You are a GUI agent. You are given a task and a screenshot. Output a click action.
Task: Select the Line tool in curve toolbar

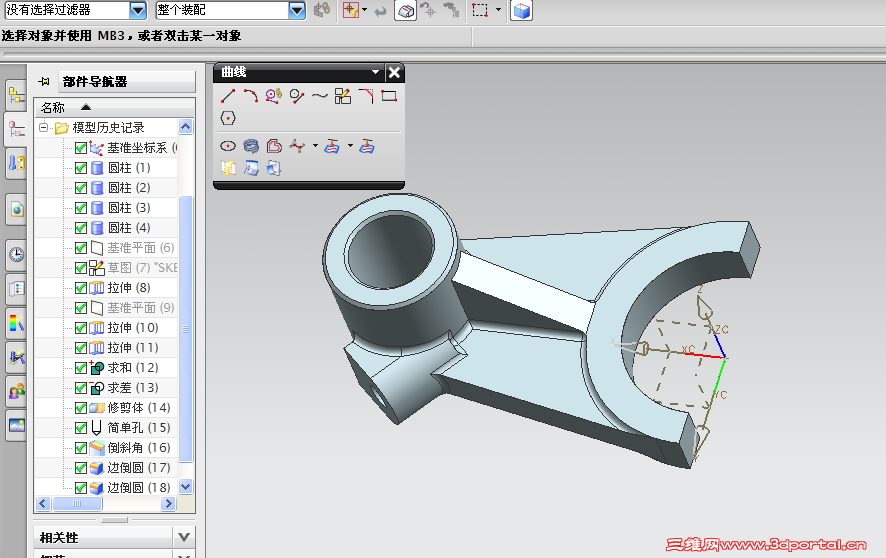[228, 96]
